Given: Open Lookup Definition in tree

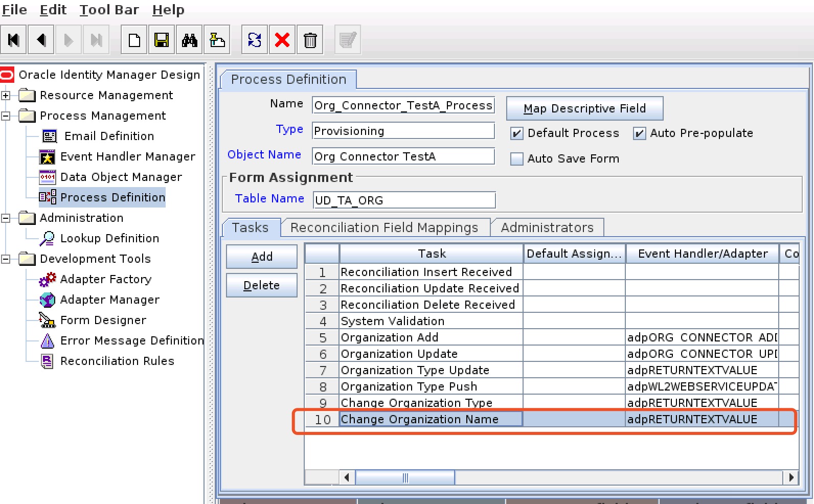Looking at the screenshot, I should [109, 239].
